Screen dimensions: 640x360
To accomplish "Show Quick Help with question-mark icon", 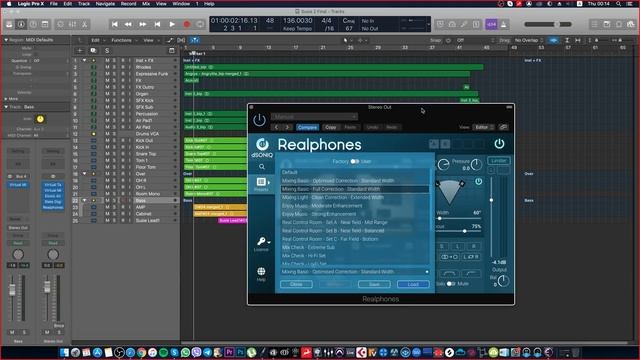I will (33, 24).
